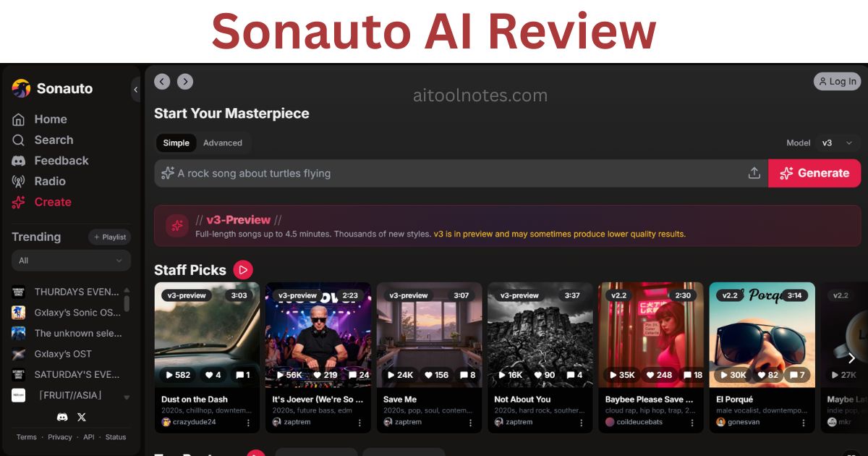Expand the Trending "All" filter dropdown

pos(71,261)
